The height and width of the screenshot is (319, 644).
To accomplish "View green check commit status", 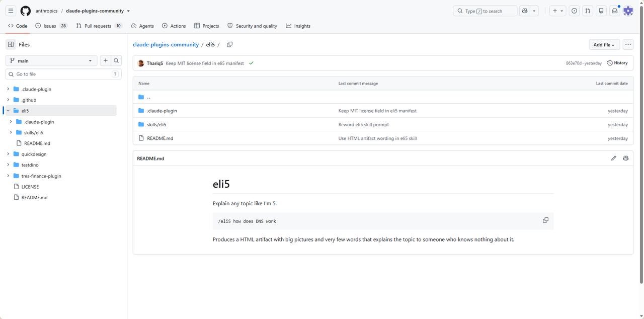I will 251,63.
